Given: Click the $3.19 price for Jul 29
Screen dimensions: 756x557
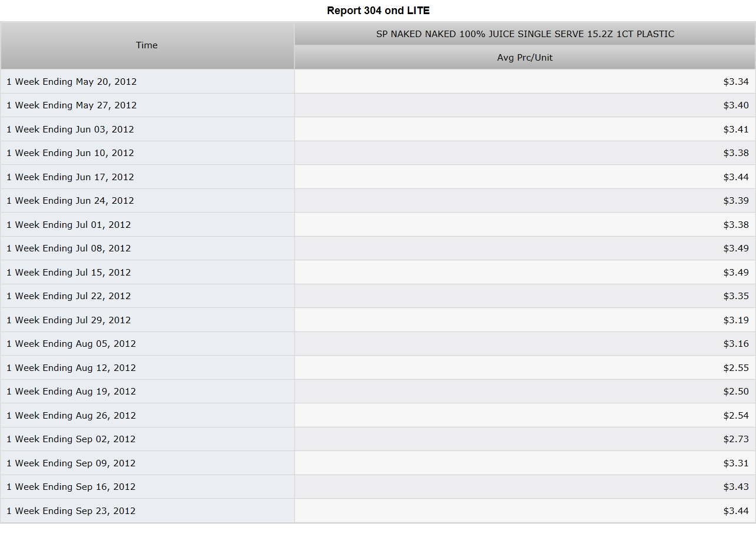Looking at the screenshot, I should click(736, 320).
